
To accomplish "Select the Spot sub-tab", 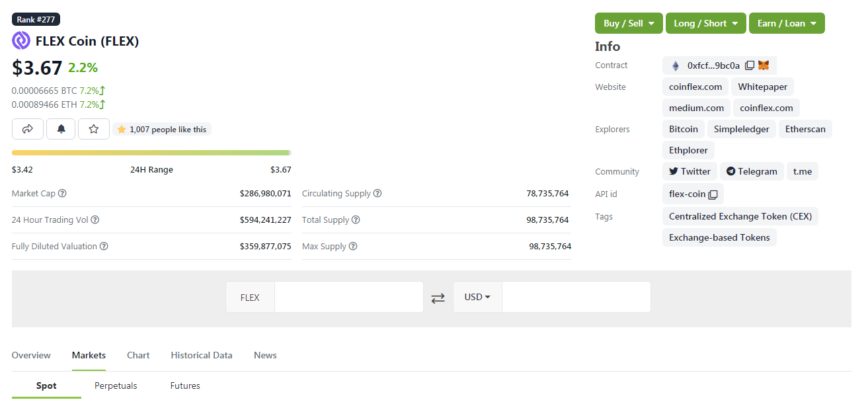I will (x=46, y=385).
